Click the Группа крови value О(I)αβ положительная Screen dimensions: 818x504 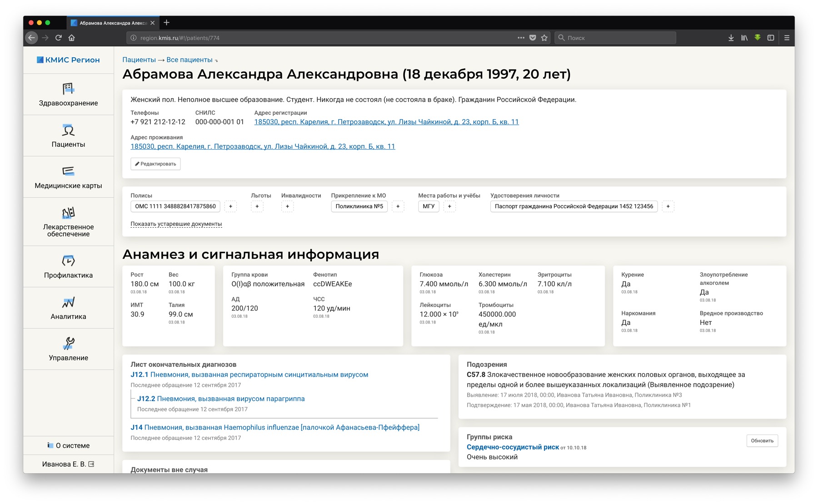pos(268,284)
